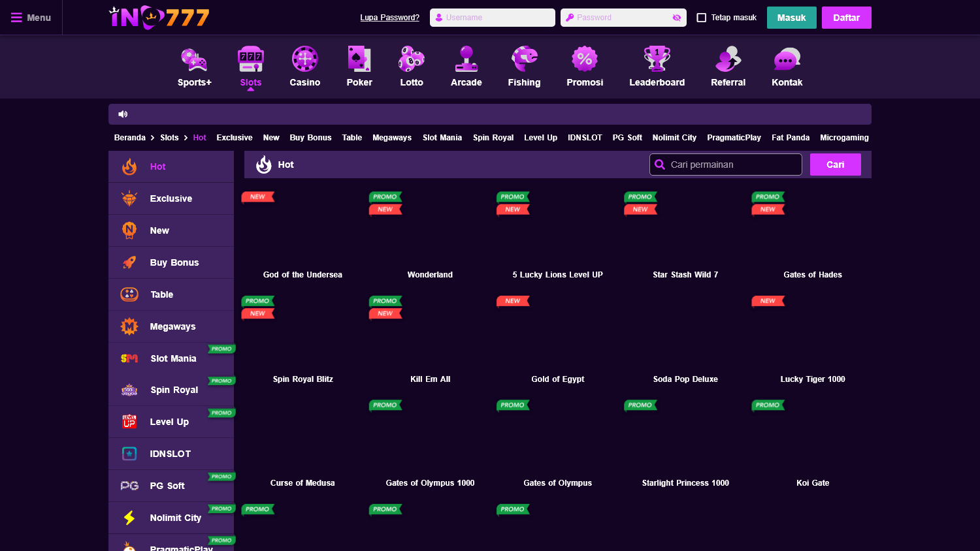Click Slots in the breadcrumb

coord(169,138)
